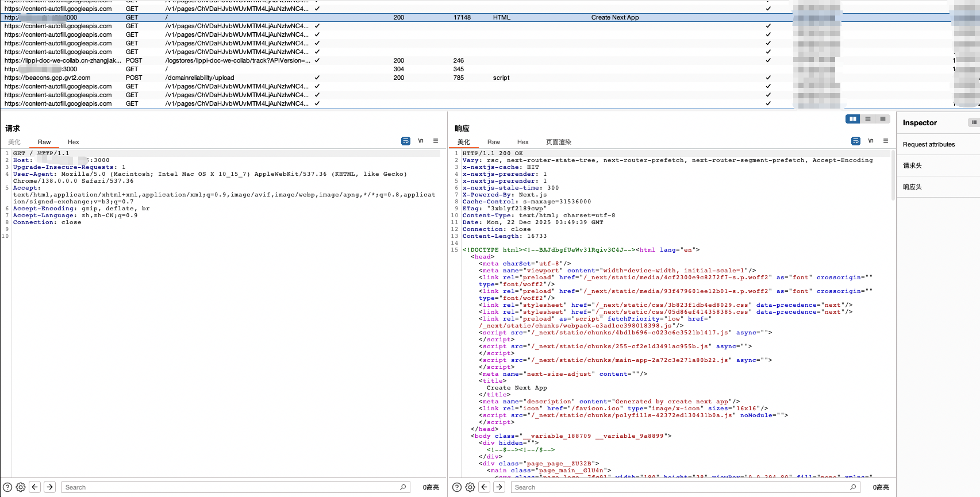980x497 pixels.
Task: Click search magnifier in response search bar
Action: click(x=853, y=487)
